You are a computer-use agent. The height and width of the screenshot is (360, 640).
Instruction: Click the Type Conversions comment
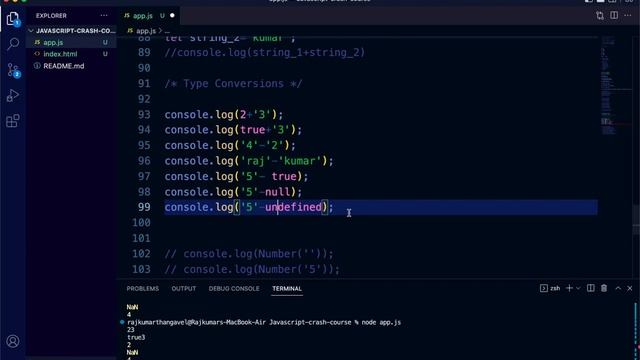coord(233,84)
